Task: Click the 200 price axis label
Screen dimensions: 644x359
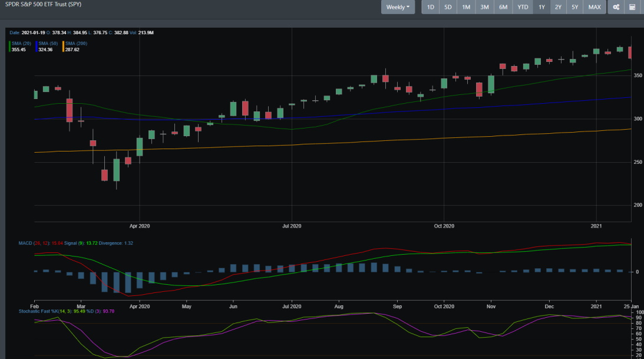Action: [x=638, y=205]
